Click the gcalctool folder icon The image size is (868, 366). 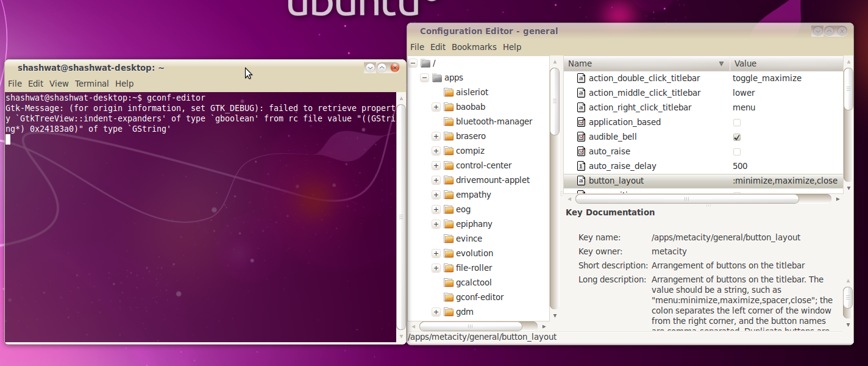(x=449, y=283)
